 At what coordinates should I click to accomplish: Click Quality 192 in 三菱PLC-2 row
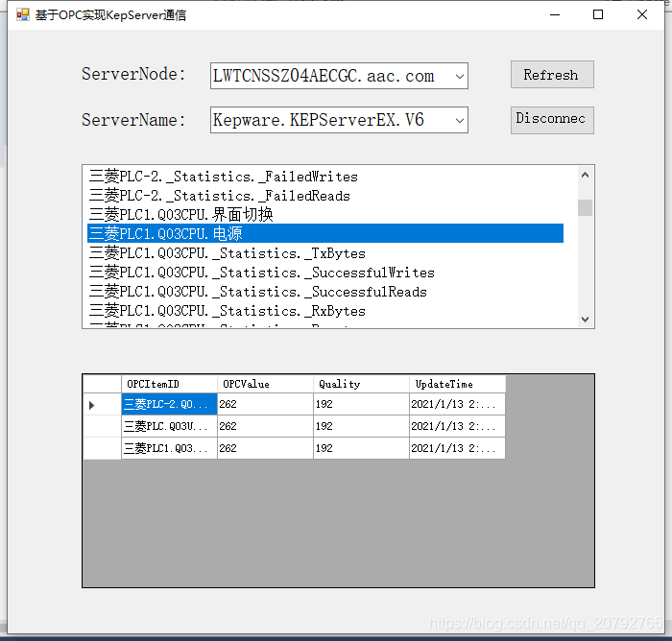click(x=361, y=404)
